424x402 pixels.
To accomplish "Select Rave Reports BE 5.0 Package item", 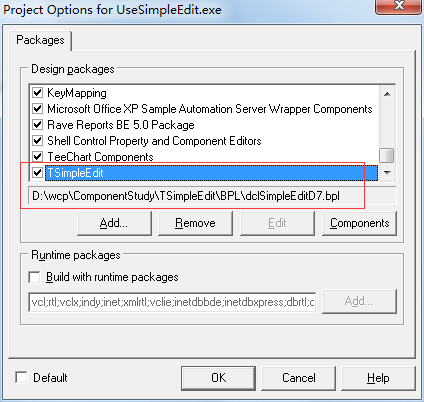I will click(121, 125).
